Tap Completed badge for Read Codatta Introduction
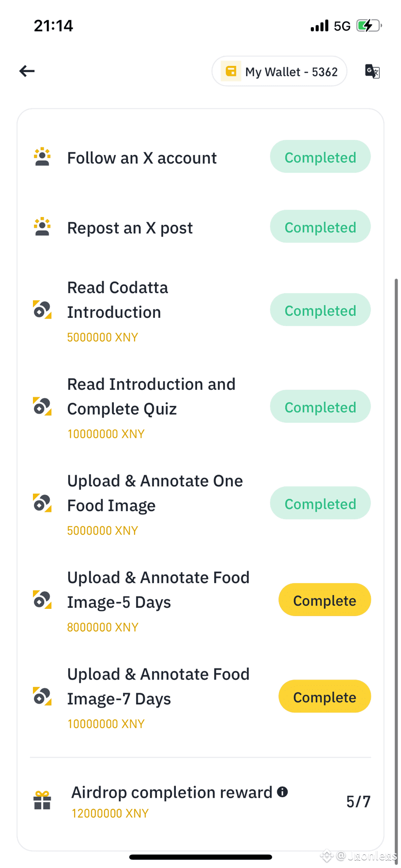Screen dimensions: 401x868 pyautogui.click(x=320, y=310)
